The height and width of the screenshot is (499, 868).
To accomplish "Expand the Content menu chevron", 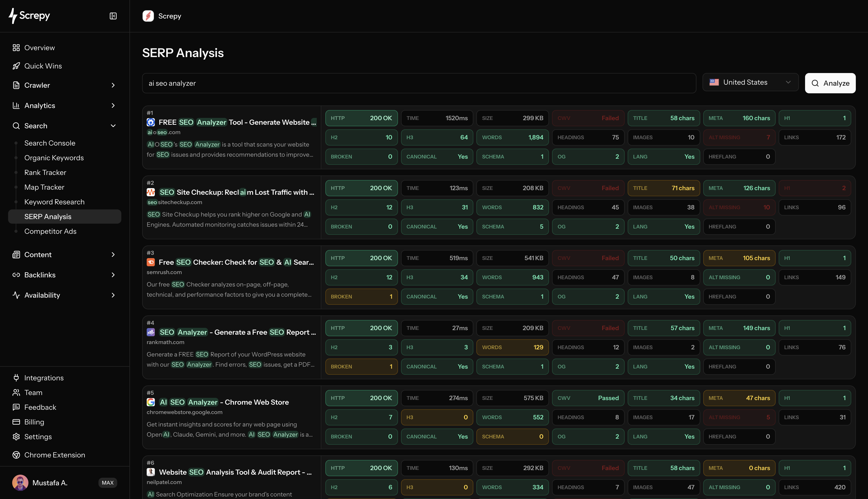I will (113, 255).
